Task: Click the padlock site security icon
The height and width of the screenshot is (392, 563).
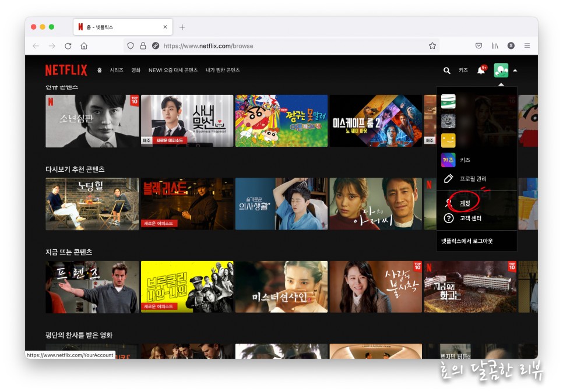Action: click(x=143, y=45)
